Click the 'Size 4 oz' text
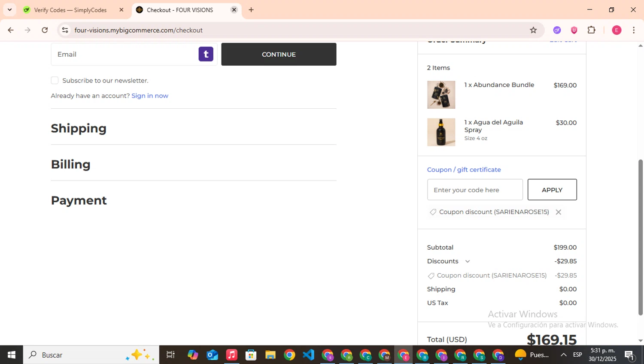644x364 pixels. 476,138
